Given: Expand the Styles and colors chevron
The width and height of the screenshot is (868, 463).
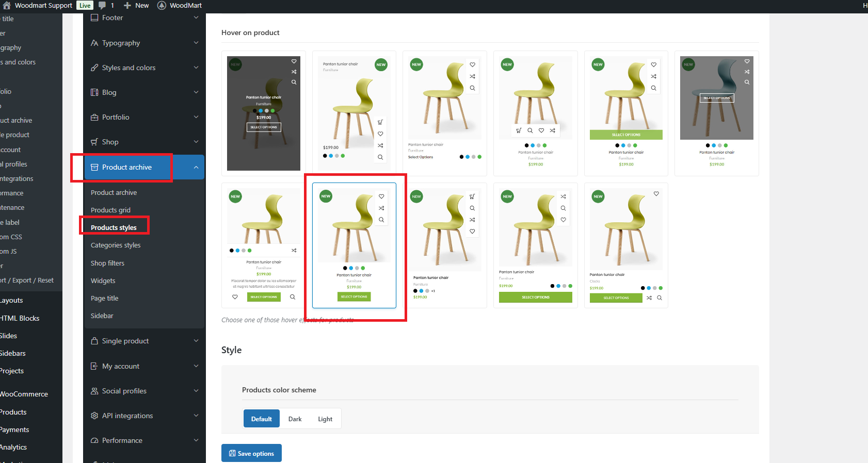Looking at the screenshot, I should click(196, 68).
